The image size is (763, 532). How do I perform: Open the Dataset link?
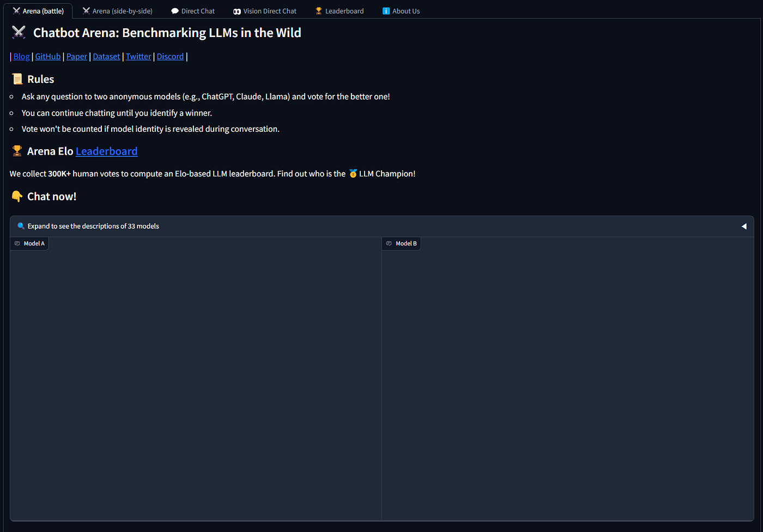click(x=106, y=56)
